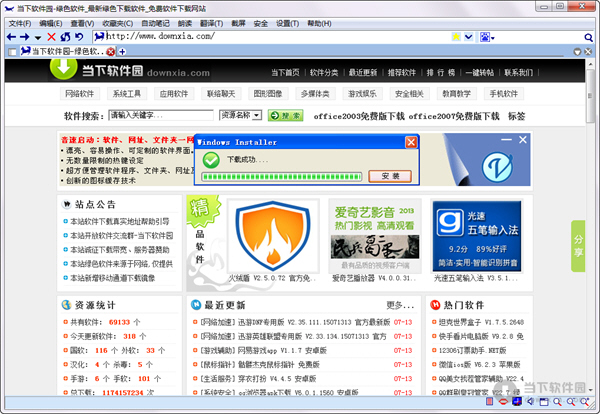Open the 手机软件 category
600x414 pixels.
pyautogui.click(x=504, y=94)
